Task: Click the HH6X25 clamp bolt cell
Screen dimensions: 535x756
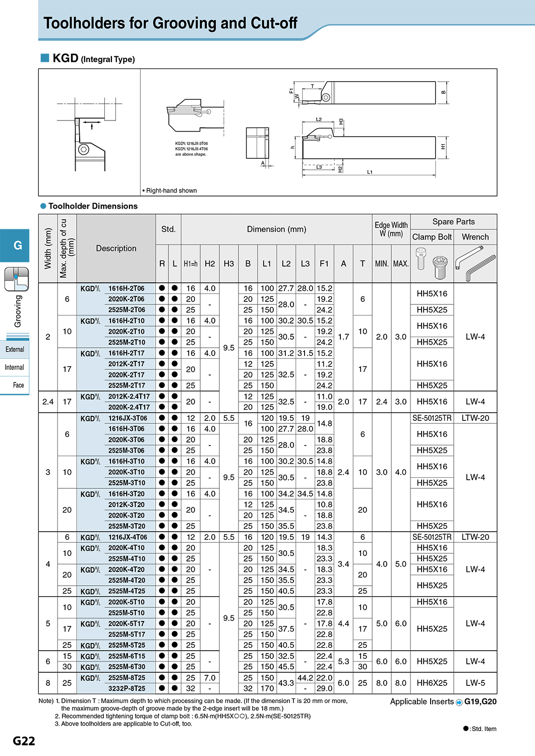Action: point(432,683)
